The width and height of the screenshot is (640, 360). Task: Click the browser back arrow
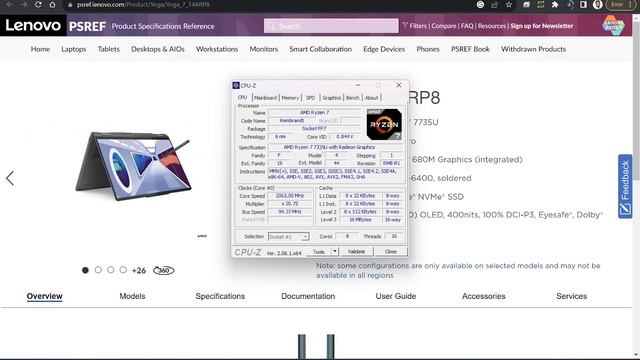coord(9,4)
